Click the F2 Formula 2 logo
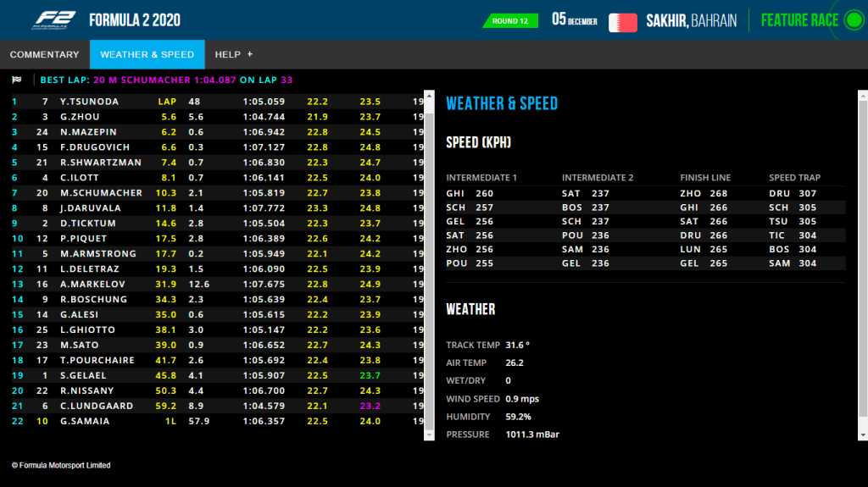Viewport: 868px width, 487px height. 54,20
